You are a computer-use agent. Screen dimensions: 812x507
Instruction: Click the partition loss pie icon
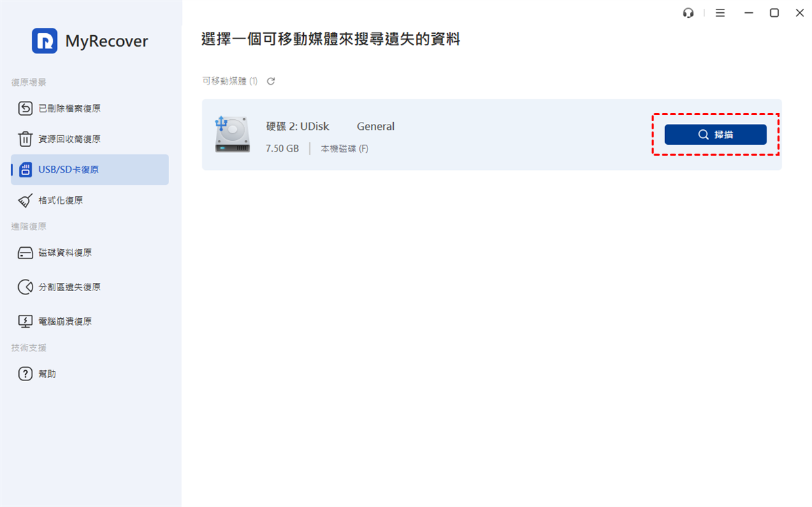coord(25,287)
